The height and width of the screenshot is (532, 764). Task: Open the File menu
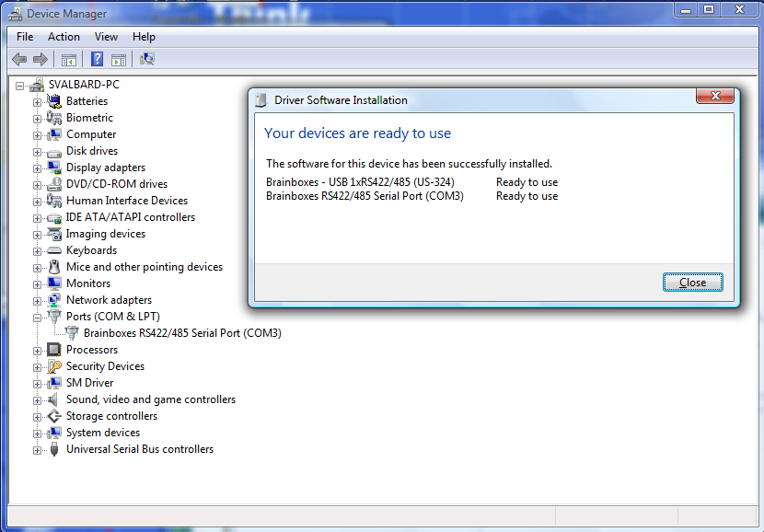pyautogui.click(x=25, y=37)
